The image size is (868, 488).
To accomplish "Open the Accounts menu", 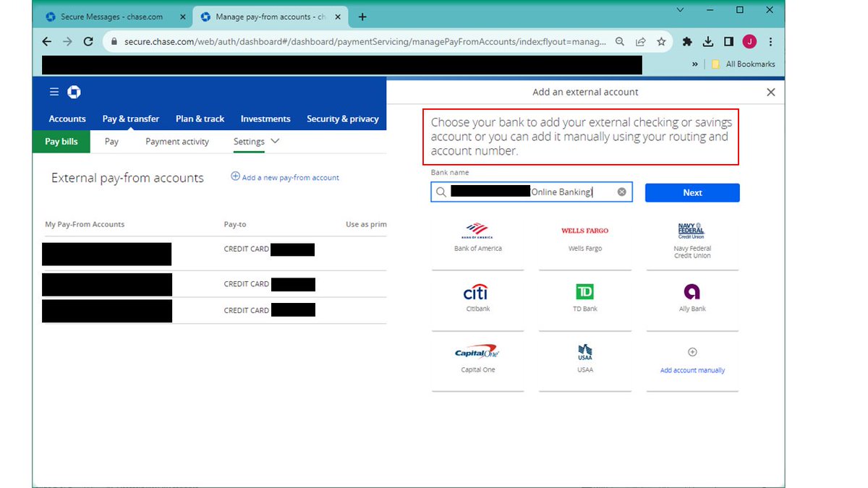I will coord(67,119).
